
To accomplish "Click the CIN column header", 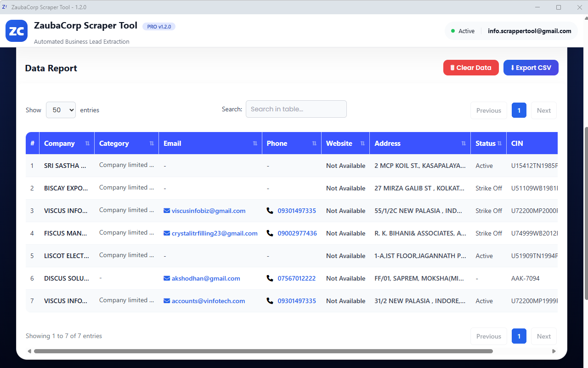I will pyautogui.click(x=532, y=144).
